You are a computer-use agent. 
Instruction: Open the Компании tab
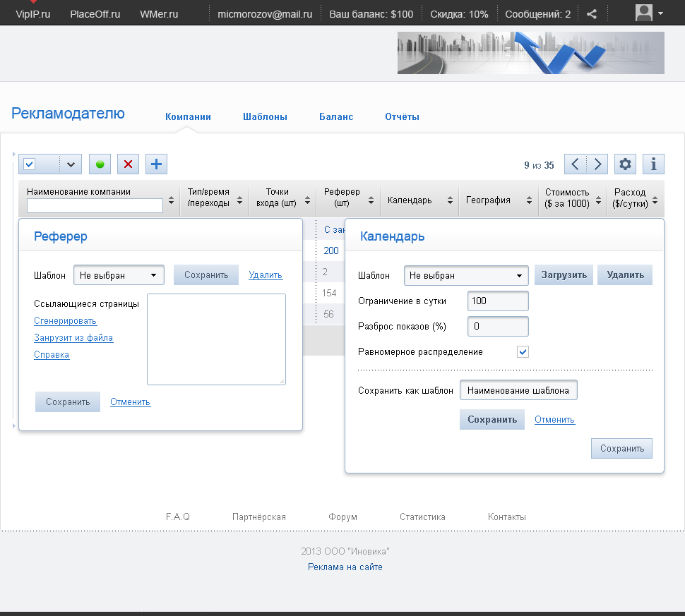[x=188, y=116]
